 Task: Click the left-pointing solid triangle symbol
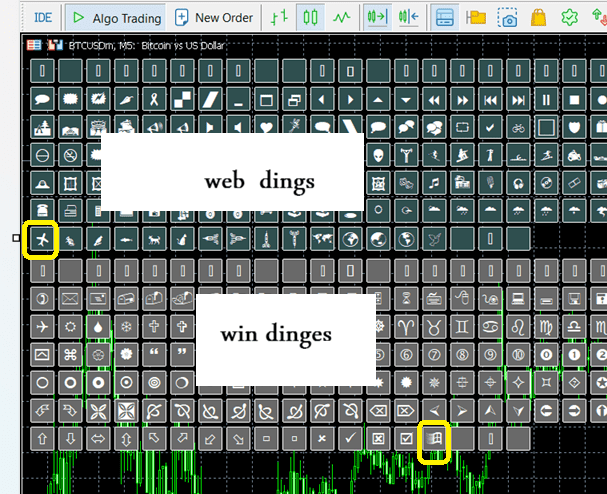(x=322, y=99)
